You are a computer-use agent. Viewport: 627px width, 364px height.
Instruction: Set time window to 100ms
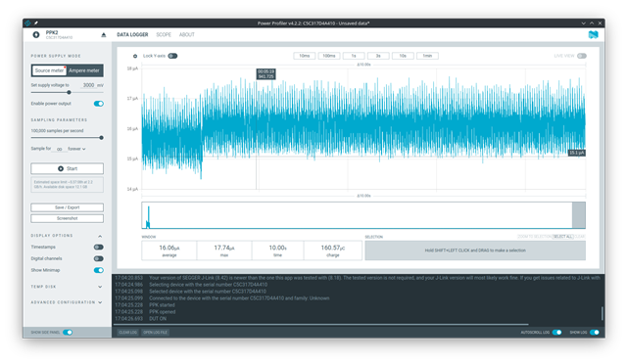(329, 56)
